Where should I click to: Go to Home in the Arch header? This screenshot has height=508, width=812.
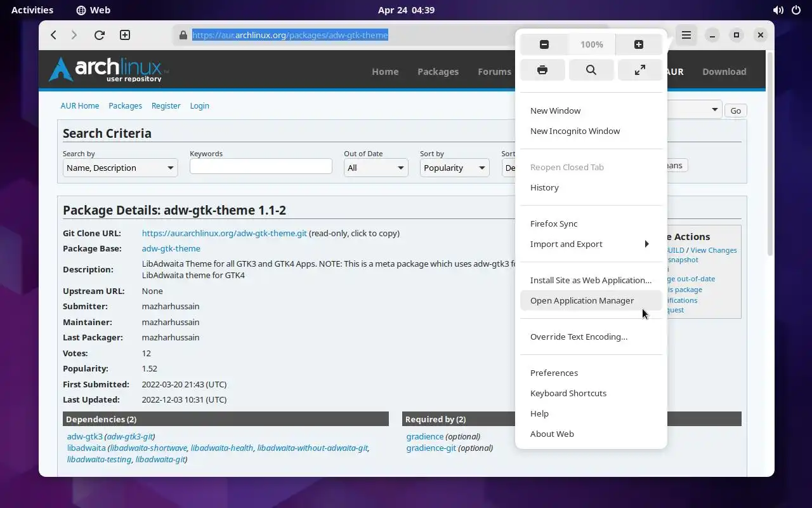[385, 72]
